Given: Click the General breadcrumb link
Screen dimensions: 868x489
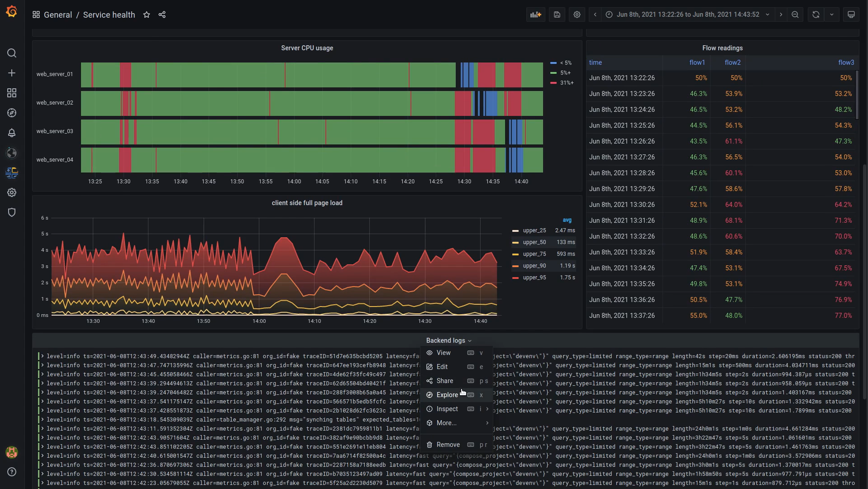Looking at the screenshot, I should pyautogui.click(x=58, y=14).
